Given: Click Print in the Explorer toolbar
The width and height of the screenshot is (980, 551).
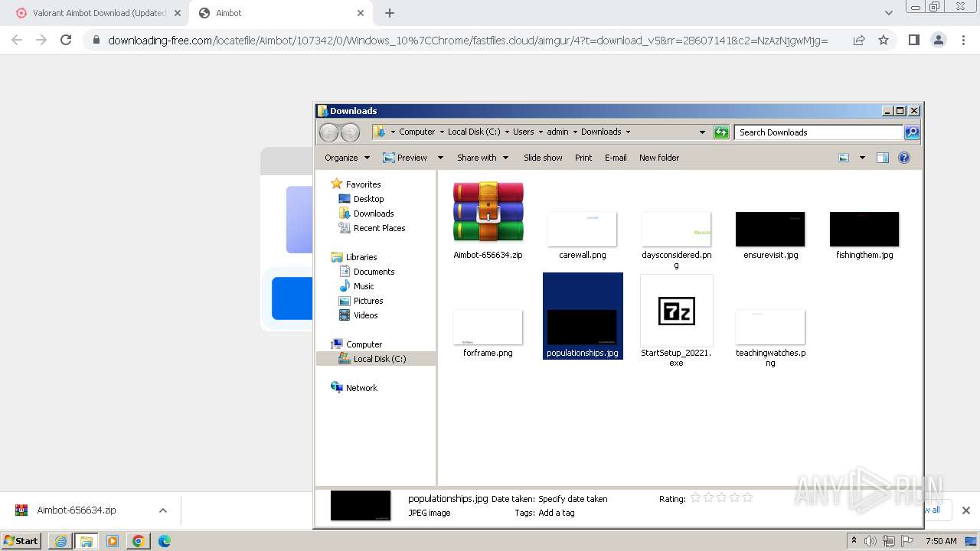Looking at the screenshot, I should coord(583,158).
